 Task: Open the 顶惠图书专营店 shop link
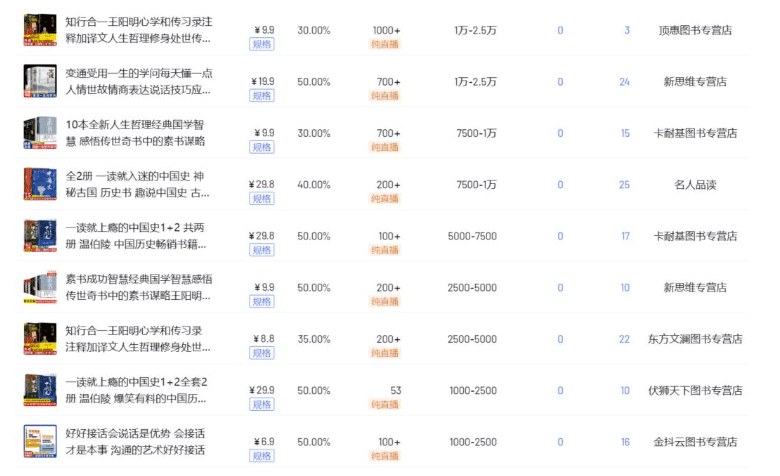tap(696, 30)
